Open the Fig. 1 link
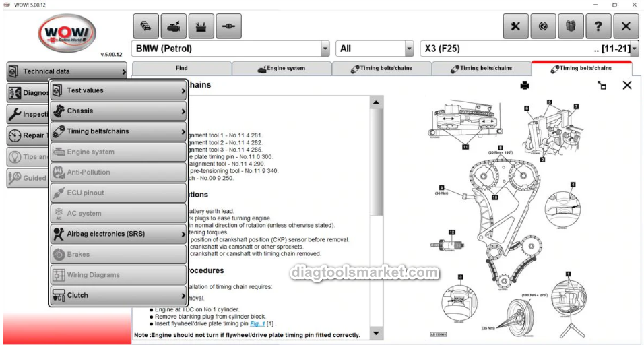 (258, 323)
